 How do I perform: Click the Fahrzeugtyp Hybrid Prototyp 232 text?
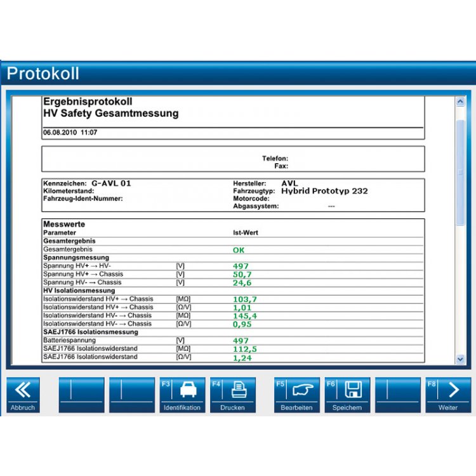(x=324, y=191)
